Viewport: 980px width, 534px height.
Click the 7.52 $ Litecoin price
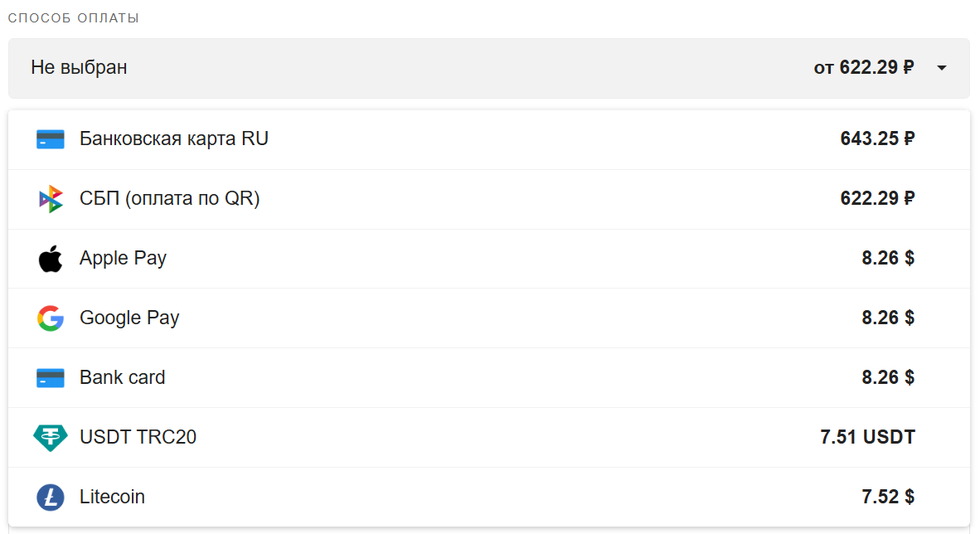(888, 498)
